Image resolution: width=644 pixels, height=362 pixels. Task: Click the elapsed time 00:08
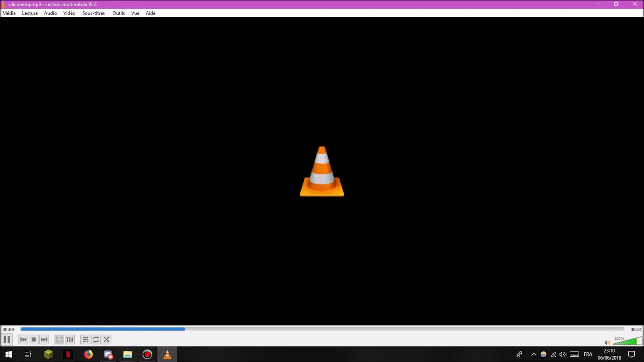[8, 330]
